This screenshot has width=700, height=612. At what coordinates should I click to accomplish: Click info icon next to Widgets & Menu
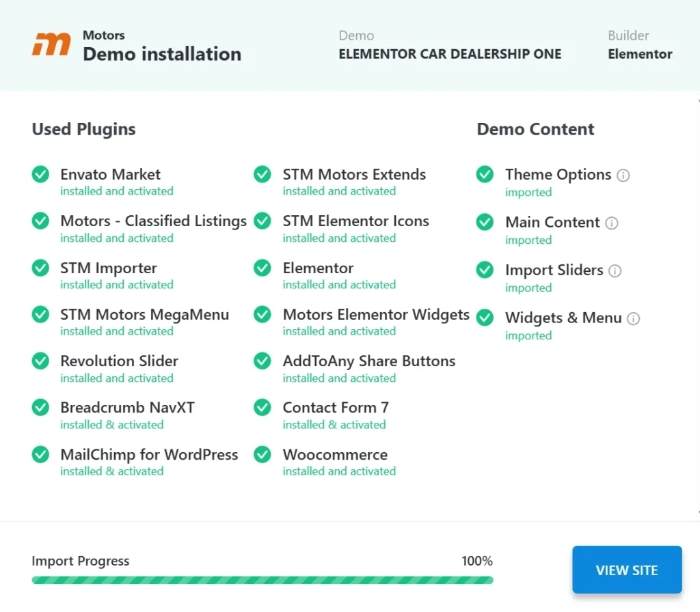coord(634,319)
